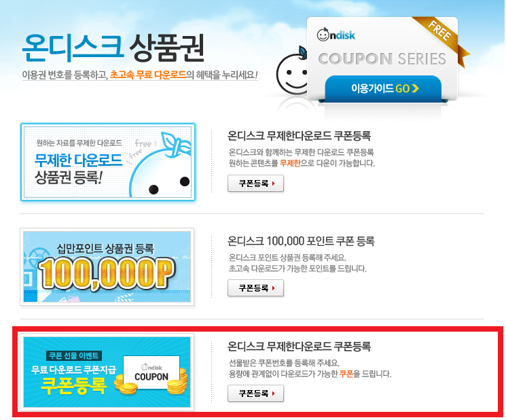Click the orange 초고속 무료 다운로드 text
This screenshot has width=506, height=420.
[148, 75]
